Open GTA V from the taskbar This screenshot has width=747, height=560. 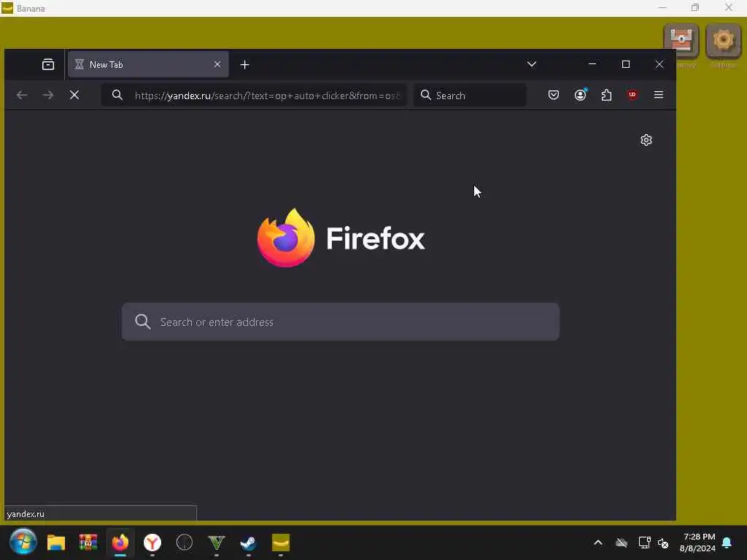[216, 542]
